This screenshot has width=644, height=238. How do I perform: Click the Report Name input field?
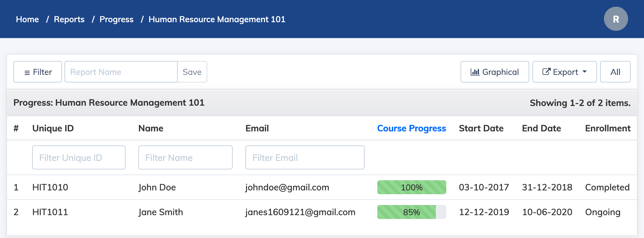121,72
